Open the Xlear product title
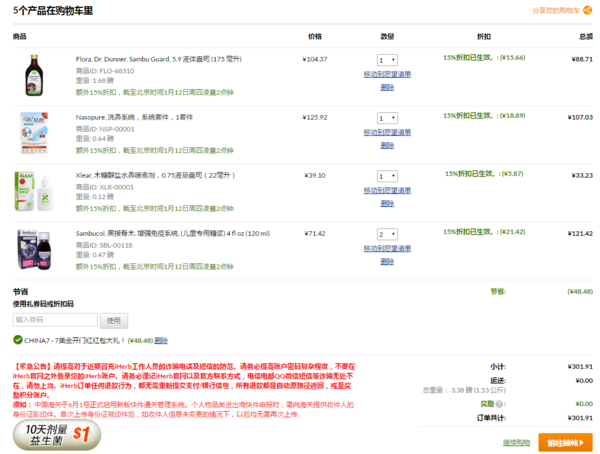600x454 pixels. pos(155,175)
